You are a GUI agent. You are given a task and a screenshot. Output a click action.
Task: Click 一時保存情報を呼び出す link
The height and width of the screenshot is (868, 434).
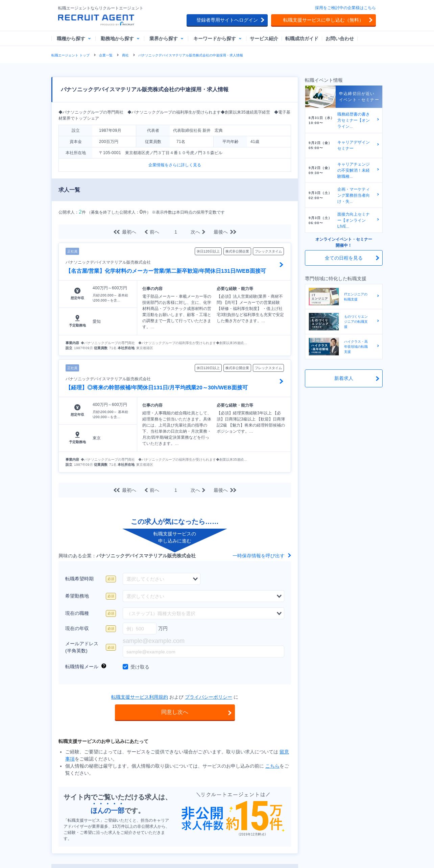[259, 556]
